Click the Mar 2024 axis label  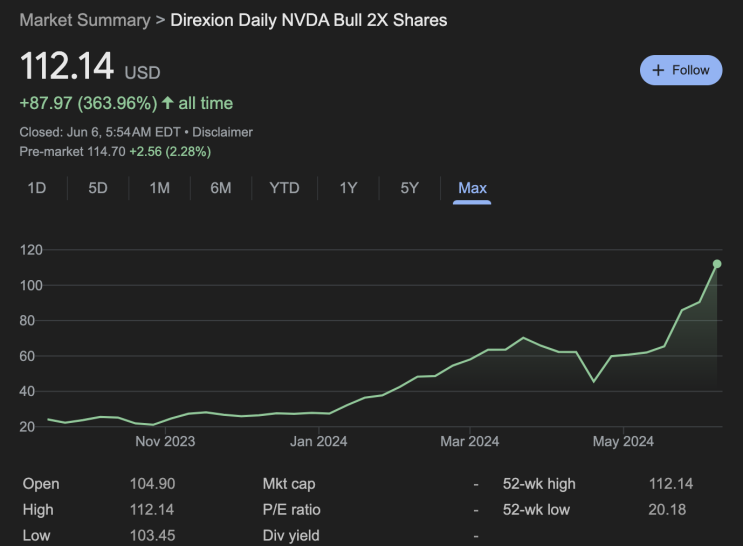point(470,441)
